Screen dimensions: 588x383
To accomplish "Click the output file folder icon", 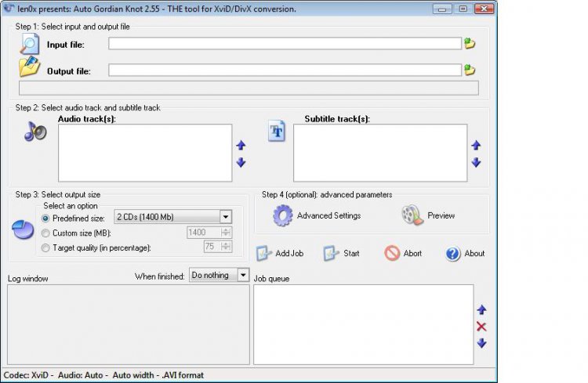I will [29, 67].
